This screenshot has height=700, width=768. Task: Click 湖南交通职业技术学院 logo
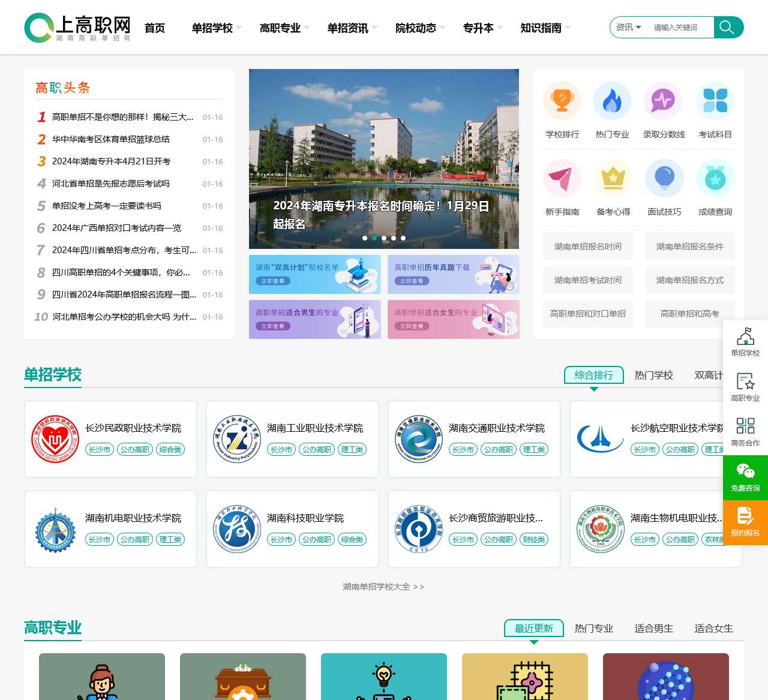(419, 439)
